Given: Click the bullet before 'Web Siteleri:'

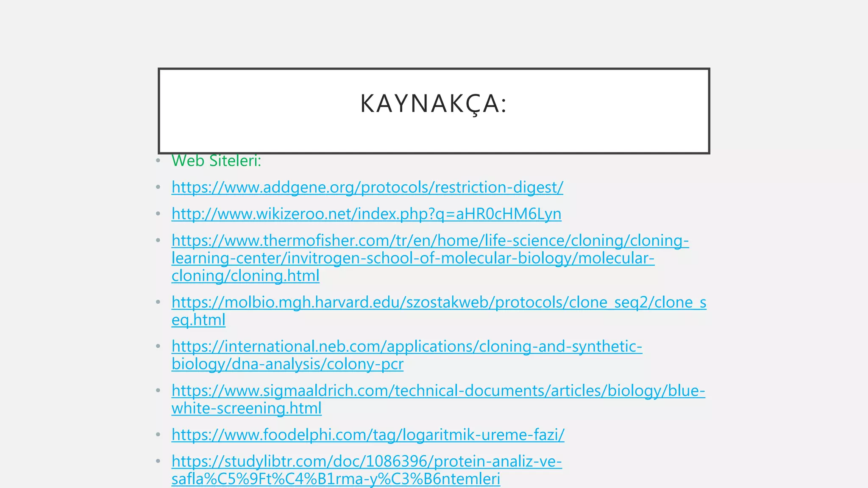Looking at the screenshot, I should (158, 161).
